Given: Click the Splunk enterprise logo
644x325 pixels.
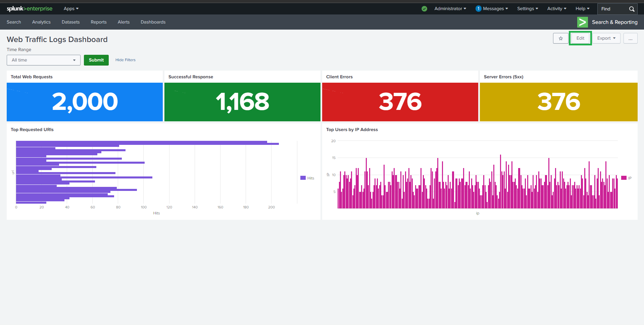Looking at the screenshot, I should pos(30,9).
